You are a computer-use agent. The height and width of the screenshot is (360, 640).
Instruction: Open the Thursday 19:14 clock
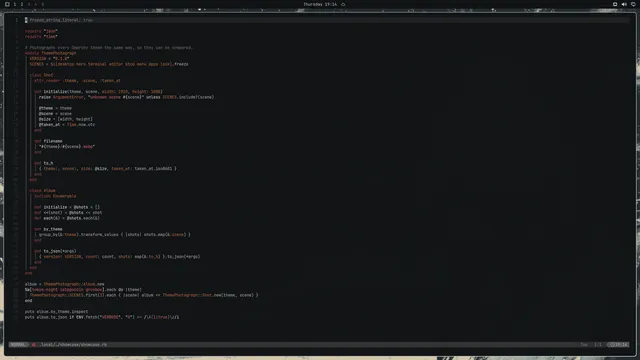(x=320, y=4)
